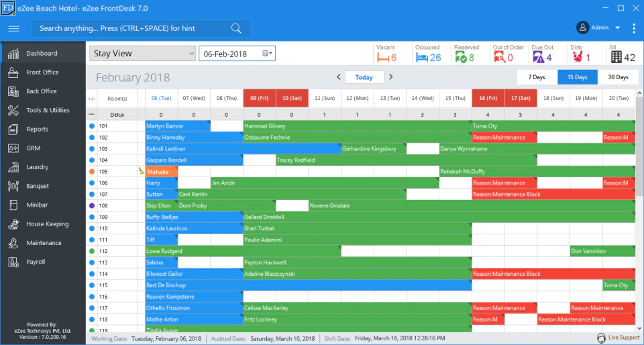Switch to 30 Days view
Screen dimensions: 644x345
(618, 77)
